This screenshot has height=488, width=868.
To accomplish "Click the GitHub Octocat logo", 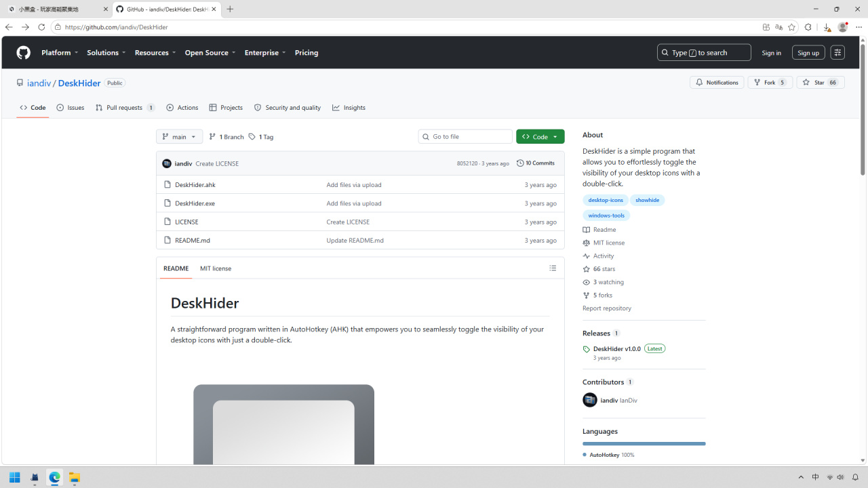I will click(x=23, y=53).
